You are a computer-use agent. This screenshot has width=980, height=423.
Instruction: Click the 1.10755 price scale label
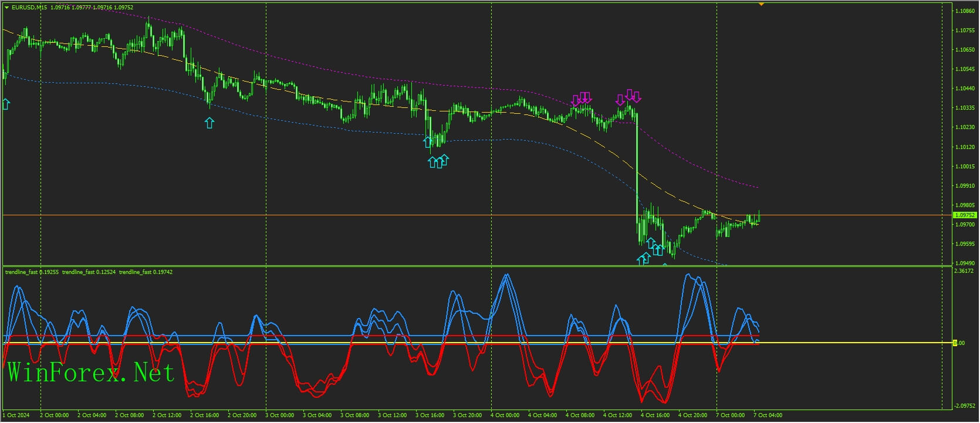965,31
